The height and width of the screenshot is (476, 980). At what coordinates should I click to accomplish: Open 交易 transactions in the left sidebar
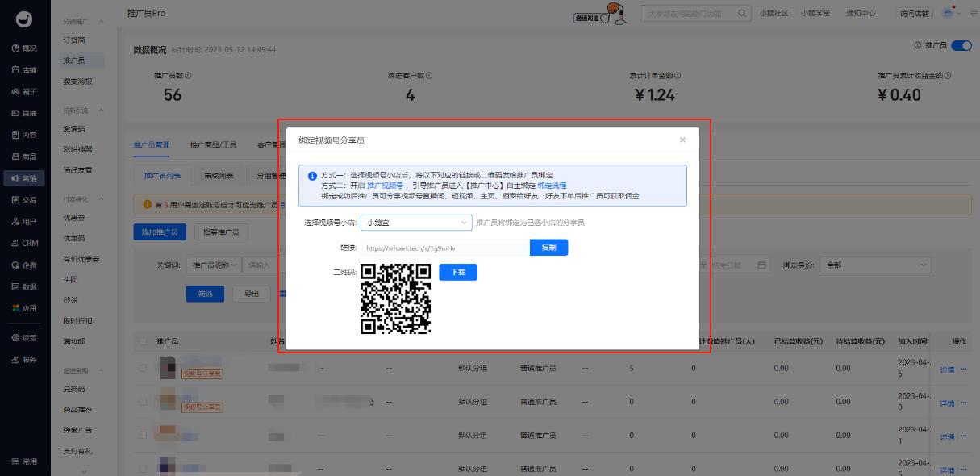tap(24, 199)
